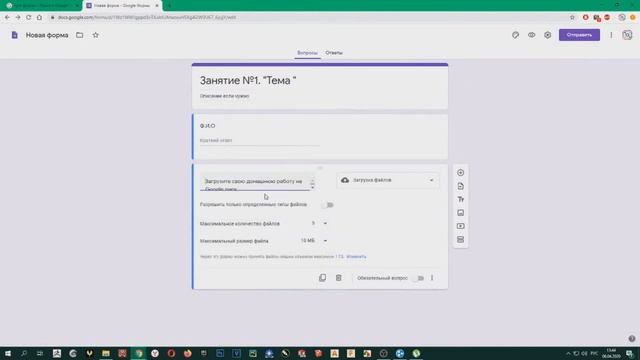This screenshot has height=360, width=640.
Task: Click the Add question plus icon
Action: (x=460, y=173)
